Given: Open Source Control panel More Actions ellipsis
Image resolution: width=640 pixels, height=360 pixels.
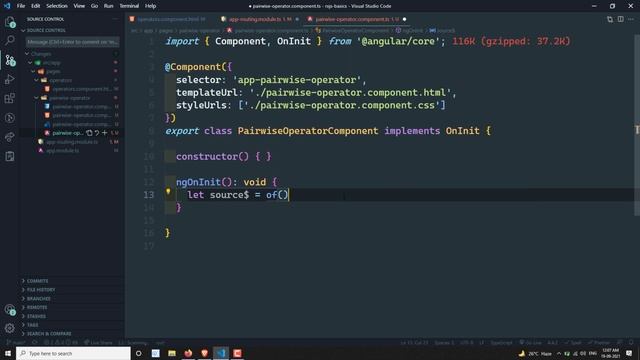Looking at the screenshot, I should point(116,19).
